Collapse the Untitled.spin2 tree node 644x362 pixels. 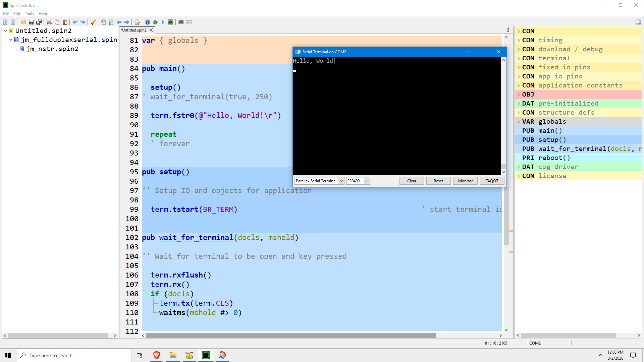6,31
